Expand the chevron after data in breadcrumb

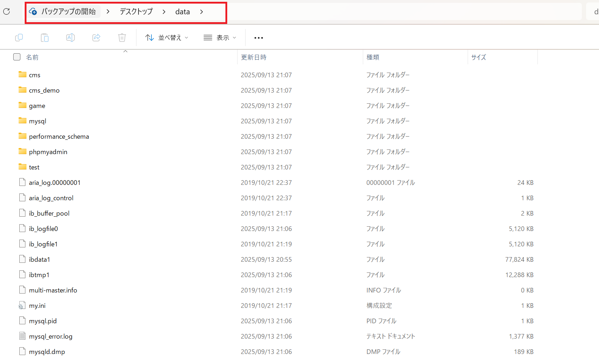click(202, 12)
